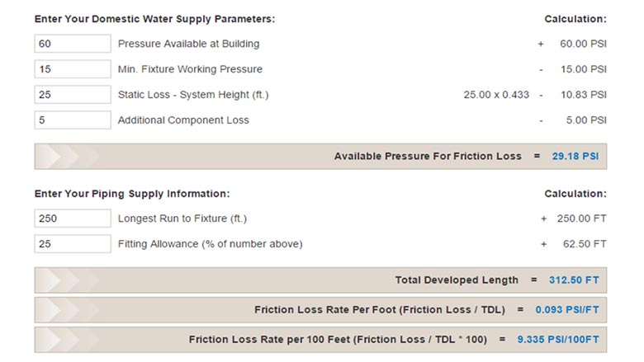Screen dimensions: 644x362
Task: Click the 25.00 x 0.433 calculation text
Action: (496, 95)
